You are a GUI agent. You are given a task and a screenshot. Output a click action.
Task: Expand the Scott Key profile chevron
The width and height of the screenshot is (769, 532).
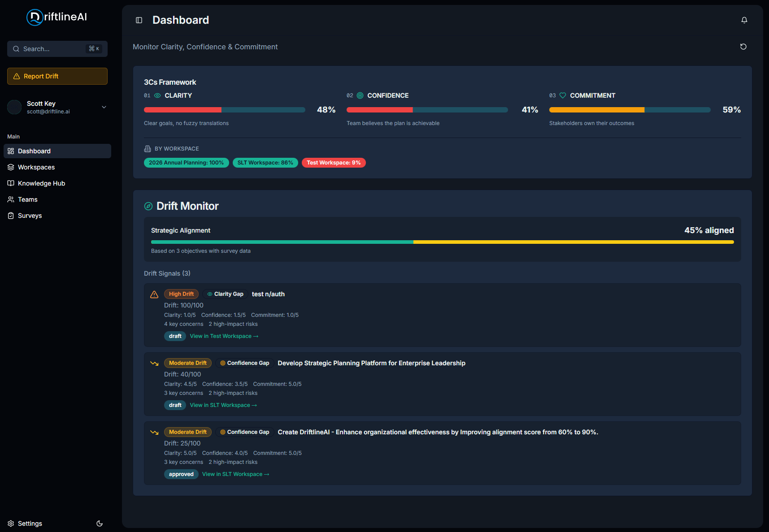[x=104, y=107]
